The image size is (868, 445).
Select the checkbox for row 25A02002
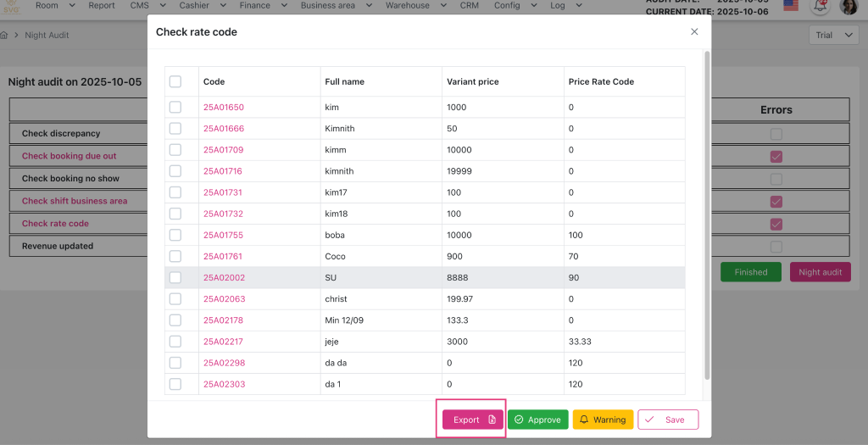tap(175, 277)
